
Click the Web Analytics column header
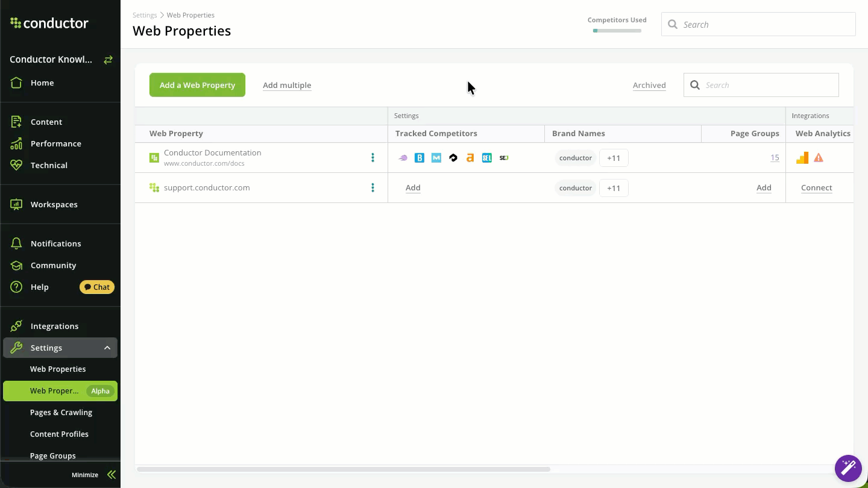823,134
